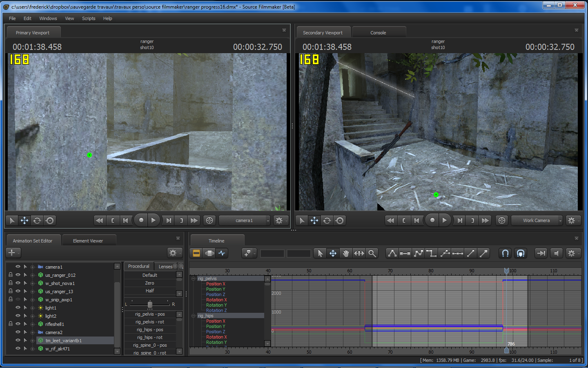Image resolution: width=588 pixels, height=368 pixels.
Task: Play the Primary Viewport preview
Action: click(154, 220)
